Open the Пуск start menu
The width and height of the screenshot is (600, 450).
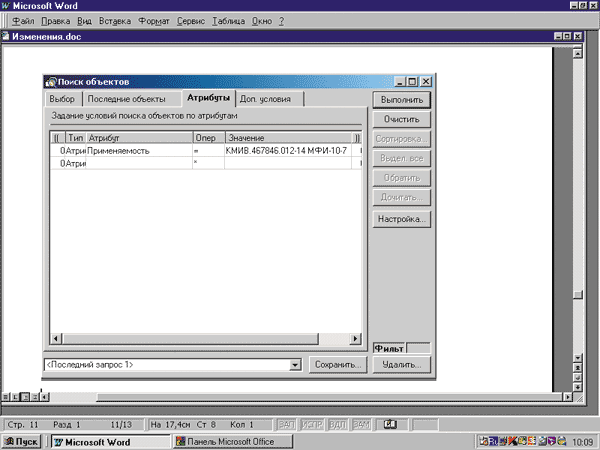click(x=21, y=441)
